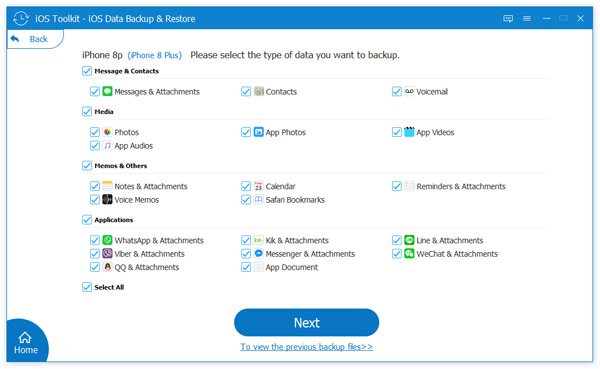Click the QQ penguin icon
The height and width of the screenshot is (369, 600).
[x=108, y=267]
